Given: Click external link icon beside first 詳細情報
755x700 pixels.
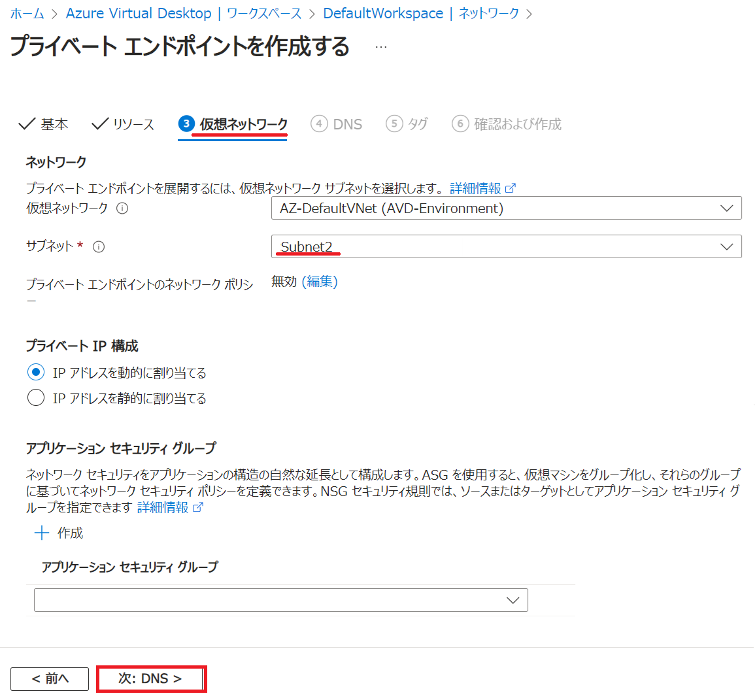Looking at the screenshot, I should pyautogui.click(x=511, y=188).
